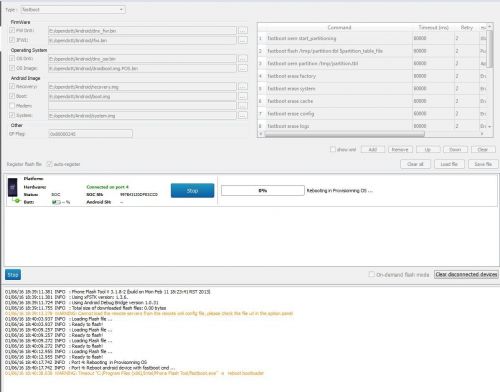Click the Rebooting in Provisioning OS status text
Viewport: 500px width, 392px height.
[x=340, y=190]
